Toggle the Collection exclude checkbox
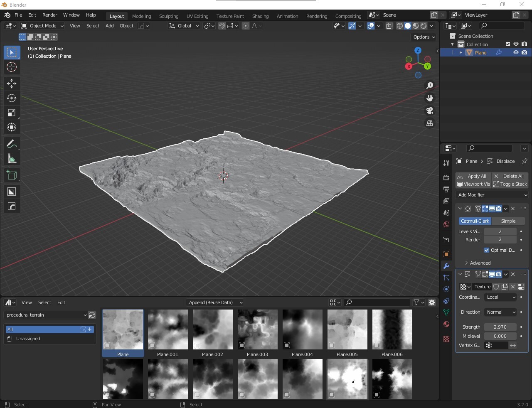 pyautogui.click(x=507, y=44)
